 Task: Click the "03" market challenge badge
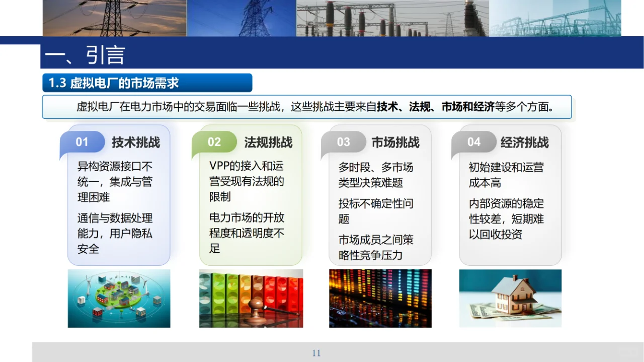click(344, 142)
